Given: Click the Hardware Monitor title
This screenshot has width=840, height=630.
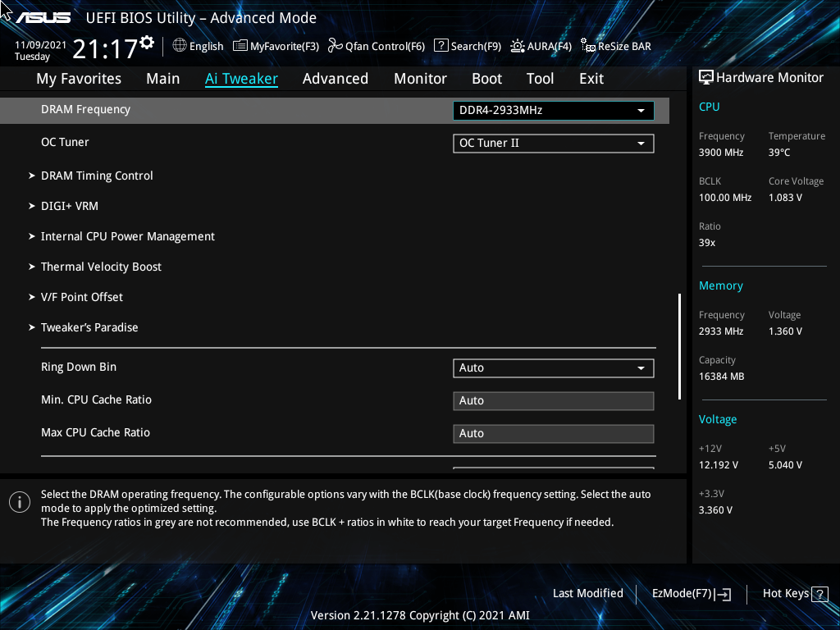Looking at the screenshot, I should (x=769, y=78).
